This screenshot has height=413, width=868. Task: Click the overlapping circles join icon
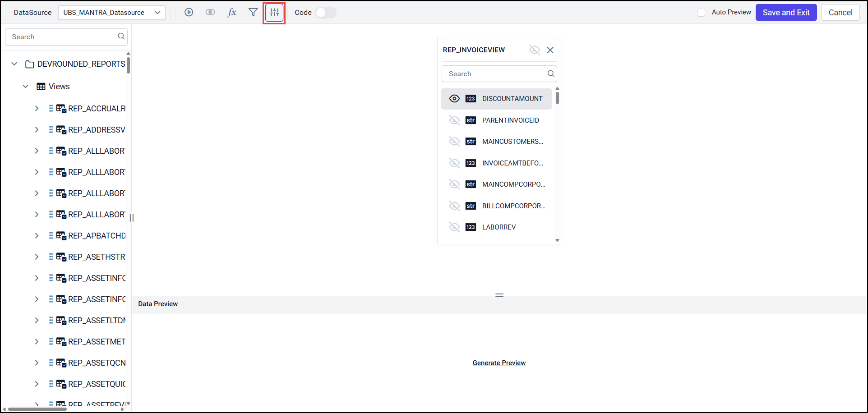[210, 13]
